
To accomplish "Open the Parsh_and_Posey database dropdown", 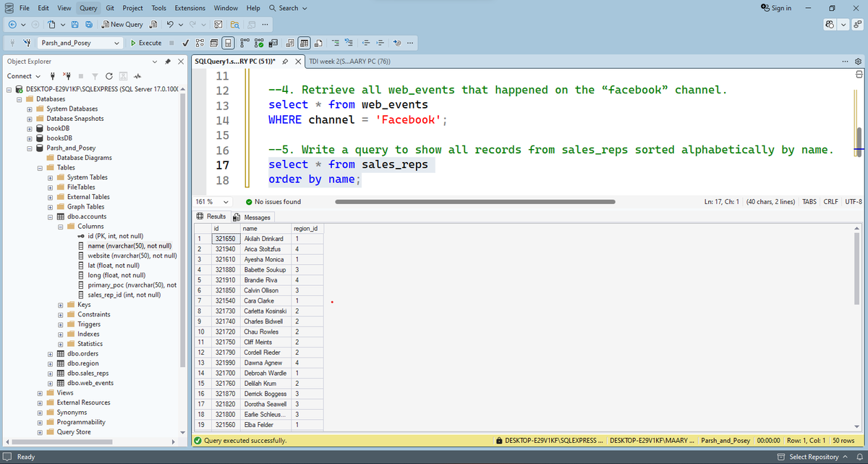I will (116, 43).
